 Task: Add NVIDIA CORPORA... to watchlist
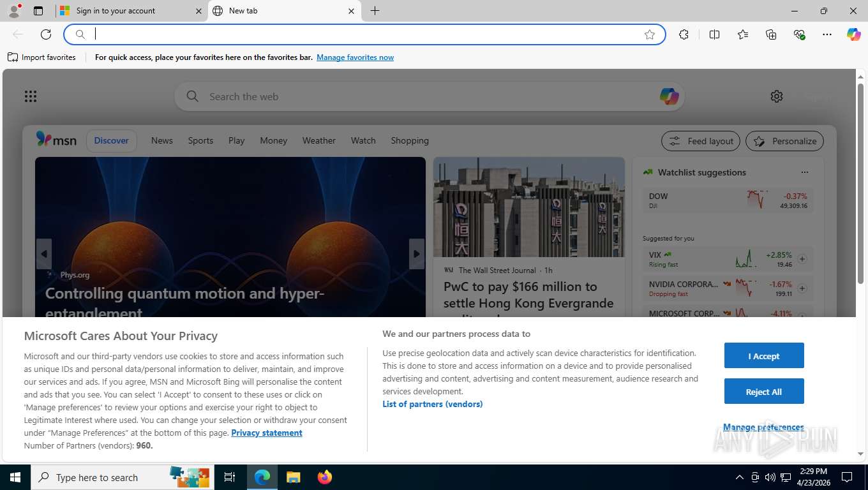[802, 288]
